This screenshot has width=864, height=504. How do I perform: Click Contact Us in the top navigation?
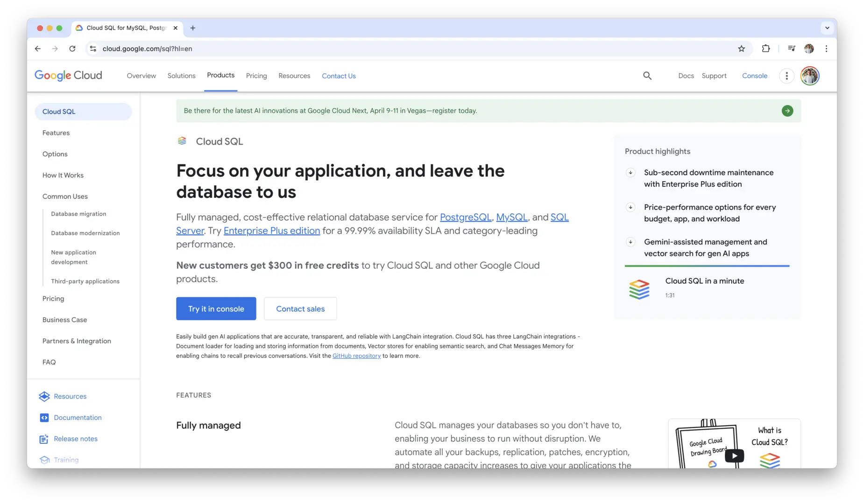click(x=339, y=76)
